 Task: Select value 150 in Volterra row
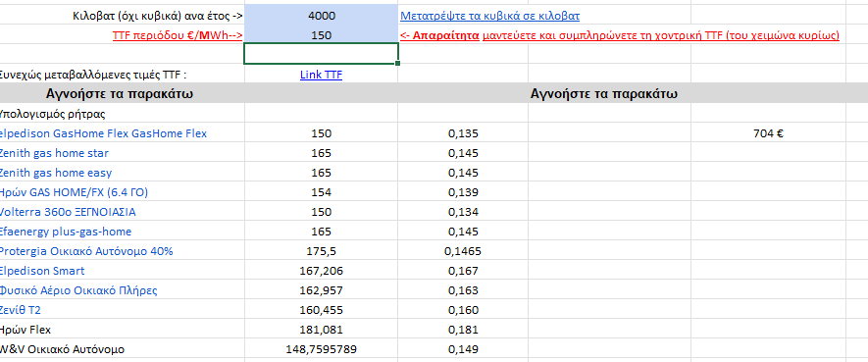[321, 212]
